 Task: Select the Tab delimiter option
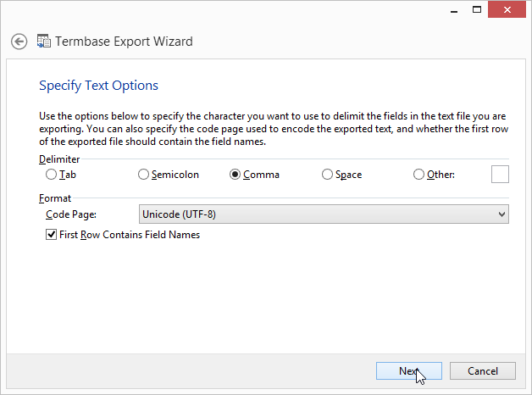pyautogui.click(x=51, y=175)
